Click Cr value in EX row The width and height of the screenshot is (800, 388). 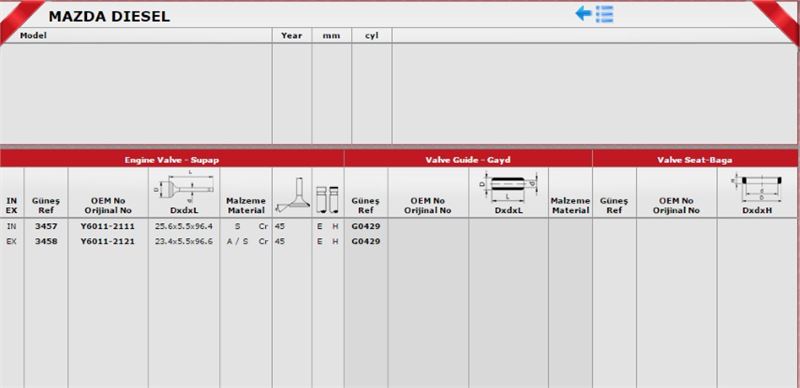pos(263,241)
